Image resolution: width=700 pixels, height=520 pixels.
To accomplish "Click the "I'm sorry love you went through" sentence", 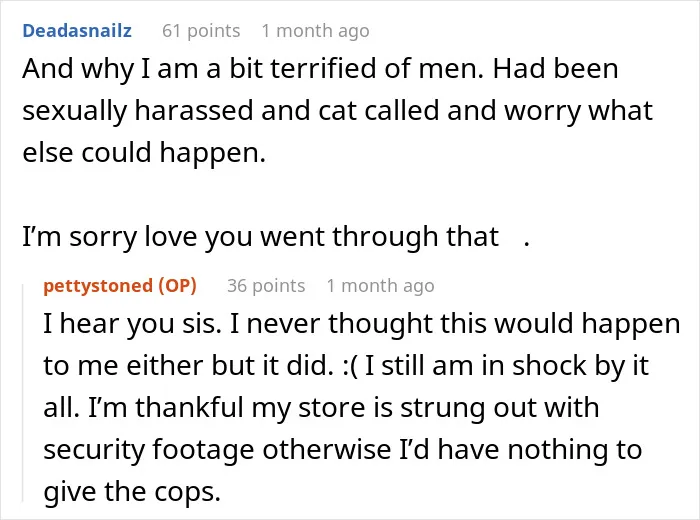I will point(261,237).
